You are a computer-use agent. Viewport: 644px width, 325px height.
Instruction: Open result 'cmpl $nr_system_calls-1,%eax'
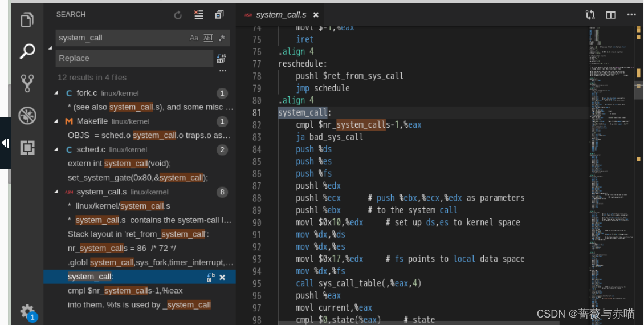pos(140,291)
